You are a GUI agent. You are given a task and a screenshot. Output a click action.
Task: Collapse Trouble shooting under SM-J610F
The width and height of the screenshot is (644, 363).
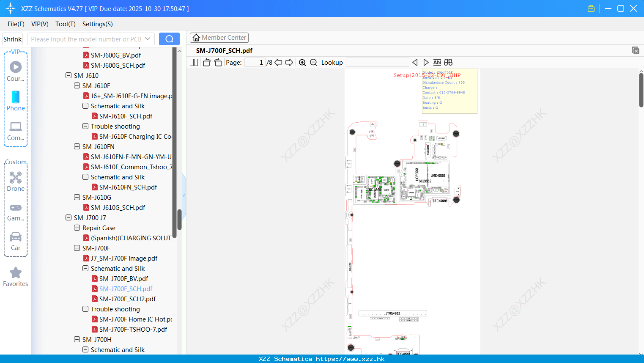click(85, 126)
